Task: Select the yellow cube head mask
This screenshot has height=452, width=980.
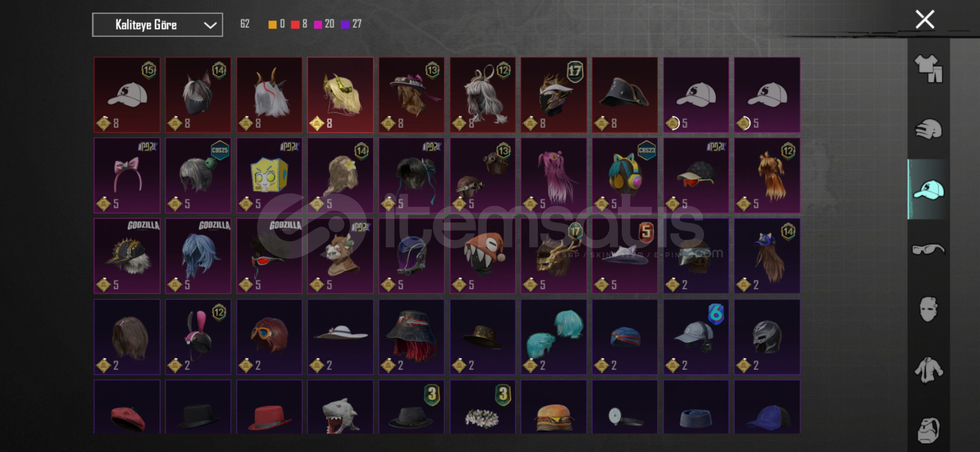Action: (269, 175)
